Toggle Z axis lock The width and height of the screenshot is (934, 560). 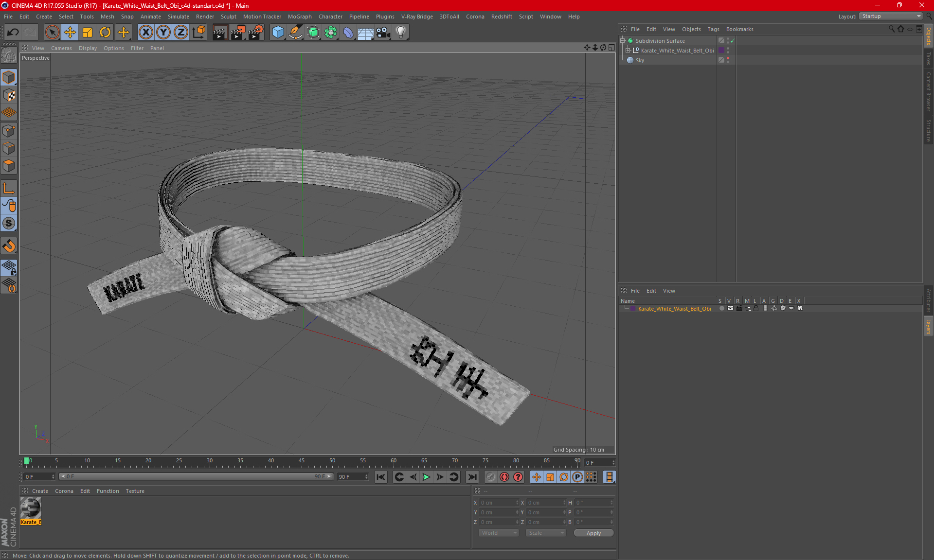pos(180,32)
